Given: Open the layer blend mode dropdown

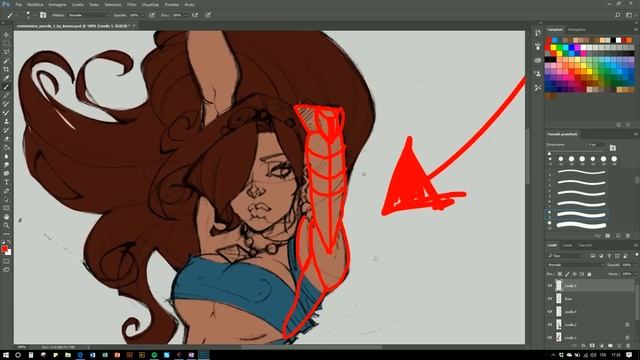Looking at the screenshot, I should 576,265.
